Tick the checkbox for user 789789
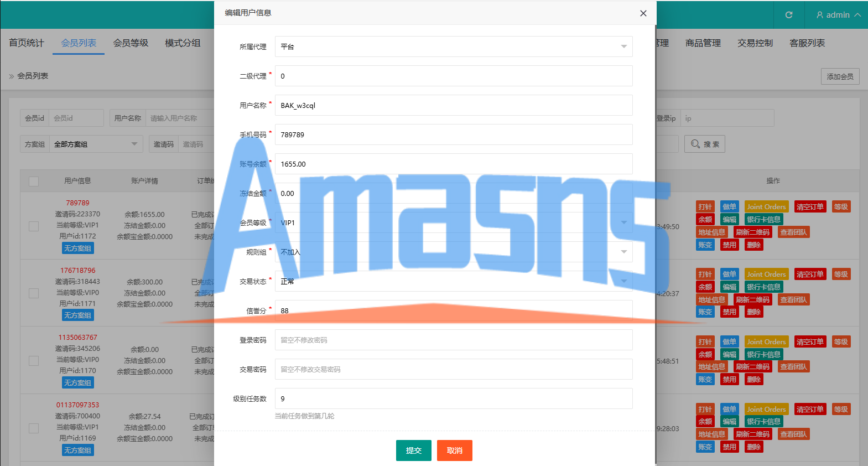The image size is (868, 466). click(34, 226)
